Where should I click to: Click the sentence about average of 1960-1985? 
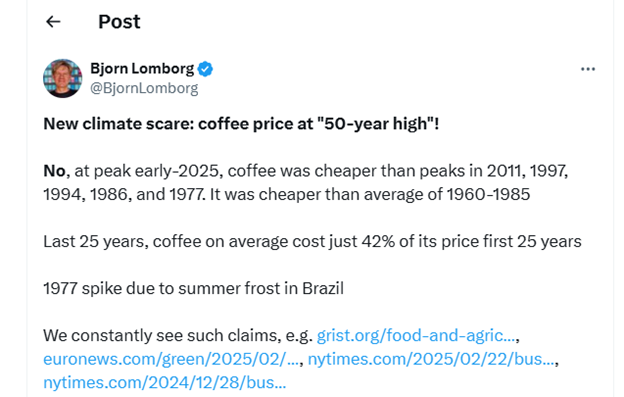click(370, 195)
